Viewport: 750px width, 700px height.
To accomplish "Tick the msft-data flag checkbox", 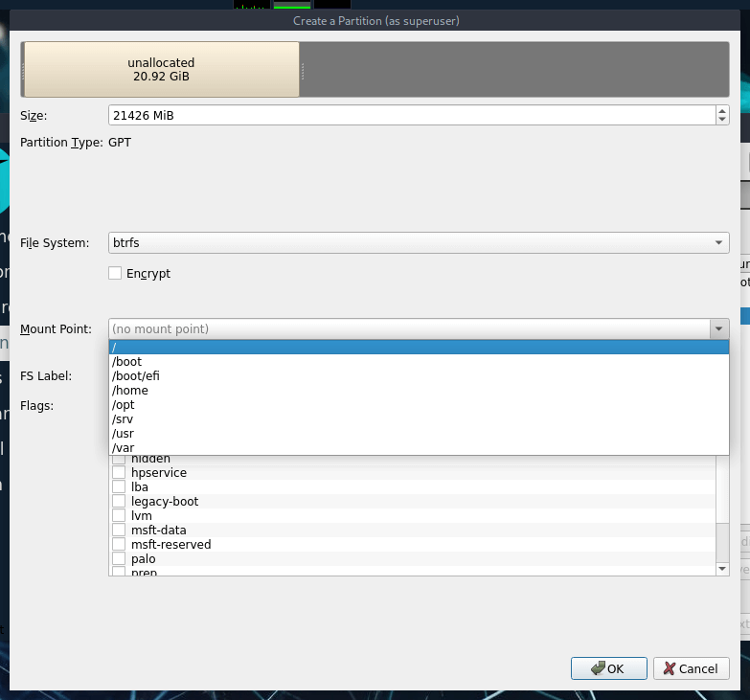I will 119,531.
